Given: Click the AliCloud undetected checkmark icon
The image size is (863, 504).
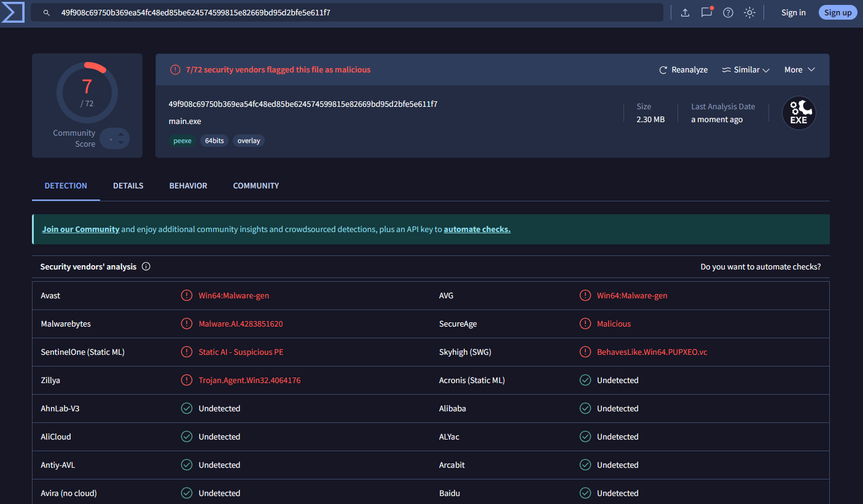Looking at the screenshot, I should tap(187, 436).
